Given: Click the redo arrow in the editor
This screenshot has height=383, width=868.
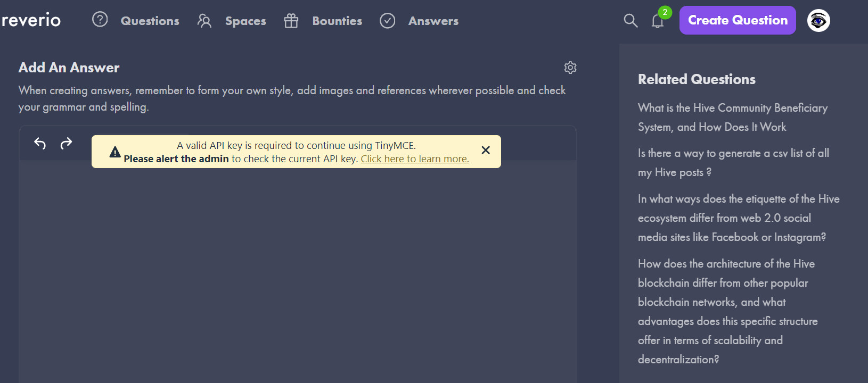Looking at the screenshot, I should (x=66, y=143).
